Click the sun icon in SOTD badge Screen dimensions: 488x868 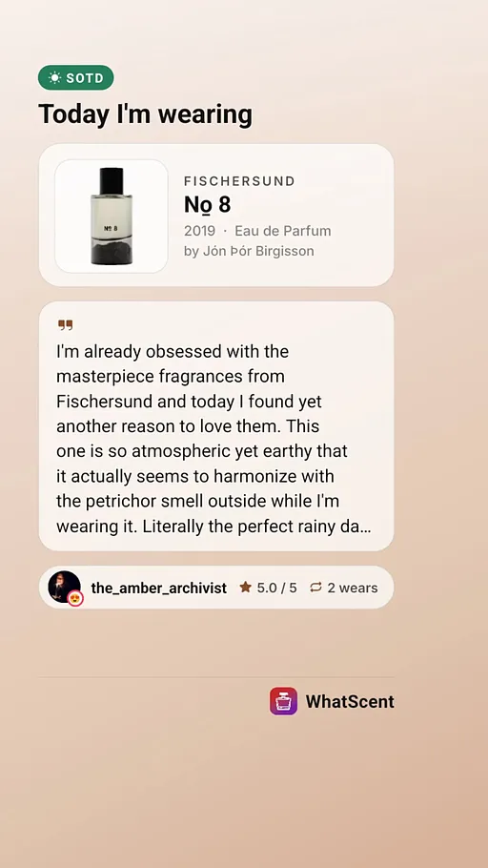point(54,78)
